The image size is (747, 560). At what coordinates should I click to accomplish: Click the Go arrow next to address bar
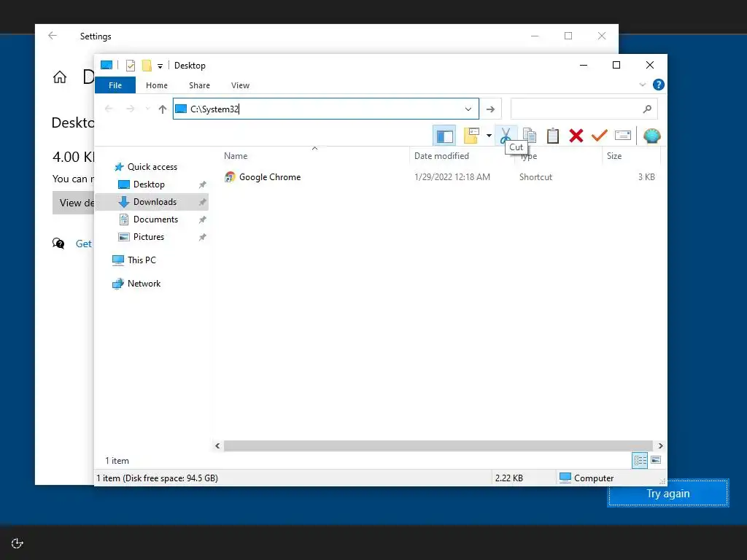click(x=490, y=109)
